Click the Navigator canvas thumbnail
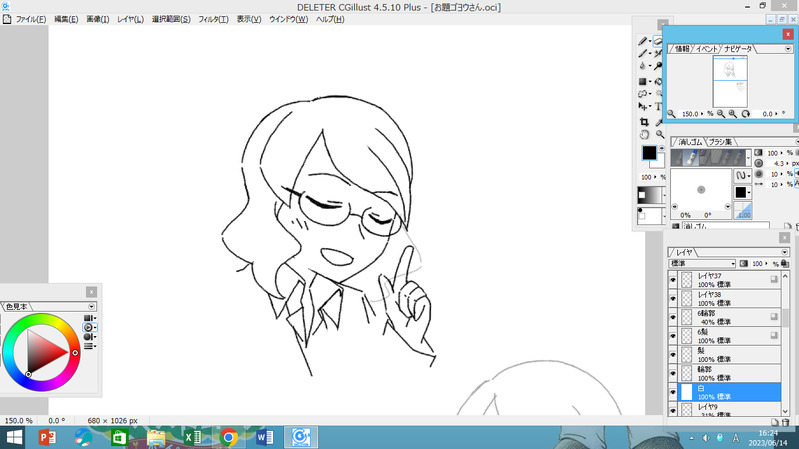This screenshot has height=449, width=799. (x=730, y=82)
